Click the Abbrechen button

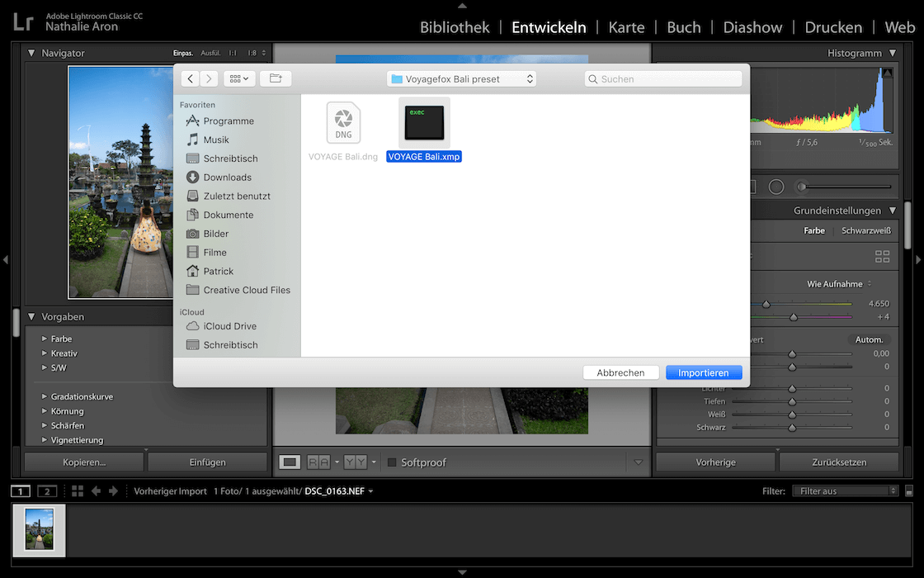click(620, 372)
